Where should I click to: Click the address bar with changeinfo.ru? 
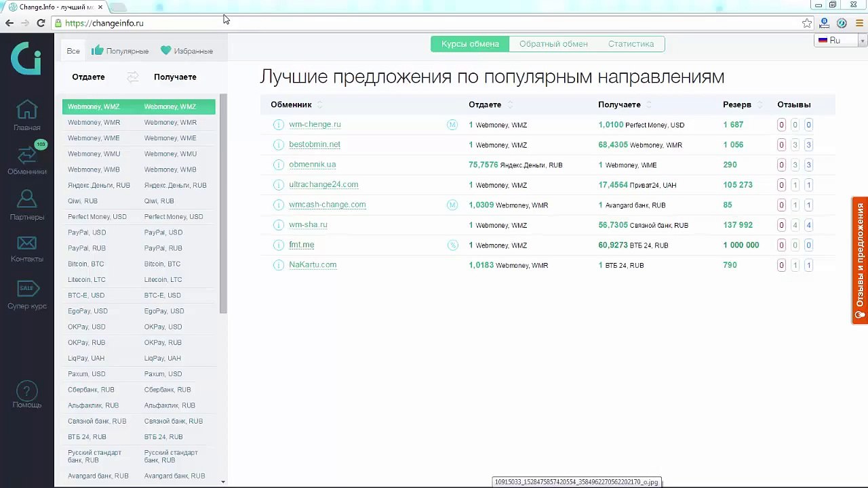[x=427, y=23]
